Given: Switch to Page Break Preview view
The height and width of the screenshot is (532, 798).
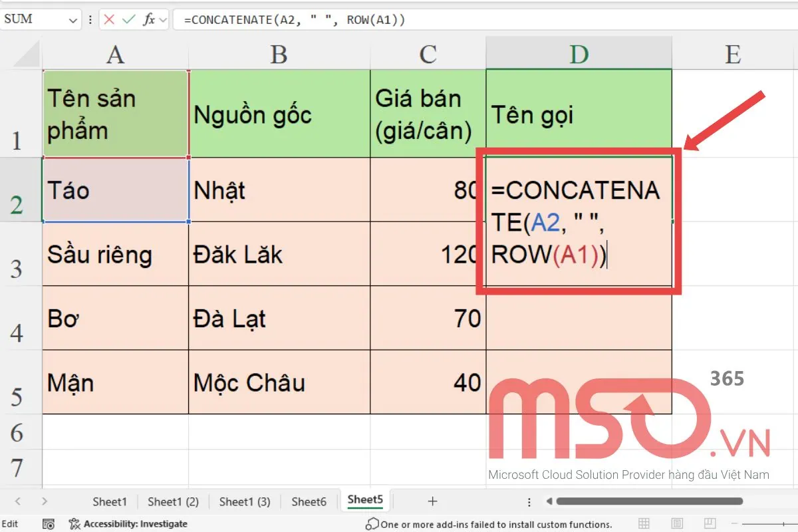Looking at the screenshot, I should click(711, 524).
